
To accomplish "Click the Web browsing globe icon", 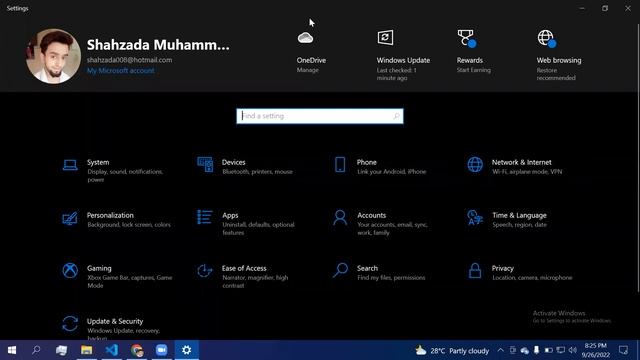I will pos(546,38).
